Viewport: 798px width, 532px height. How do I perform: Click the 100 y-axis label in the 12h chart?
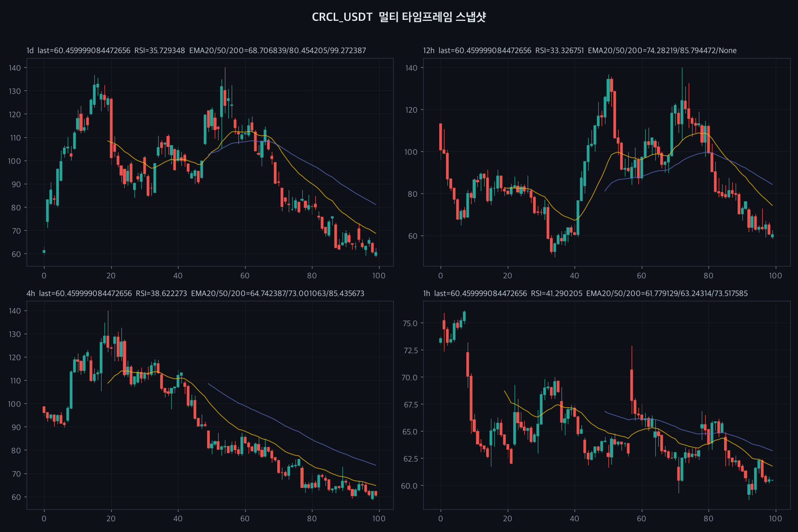(x=412, y=152)
